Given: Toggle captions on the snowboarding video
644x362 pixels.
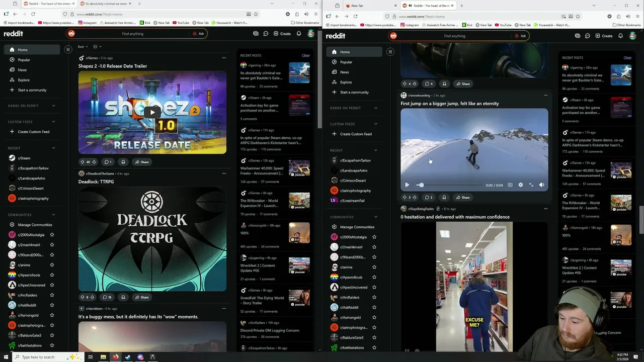Looking at the screenshot, I should (x=510, y=185).
